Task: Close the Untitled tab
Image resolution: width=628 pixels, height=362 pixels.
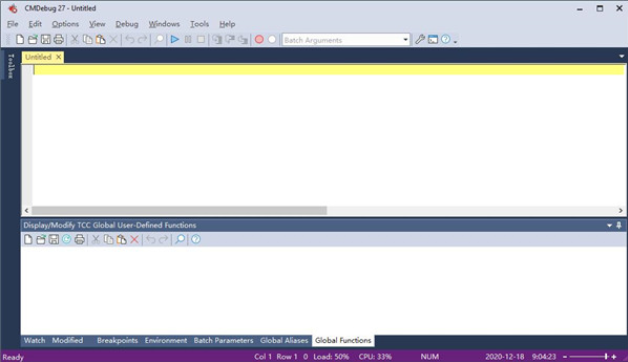Action: (58, 57)
